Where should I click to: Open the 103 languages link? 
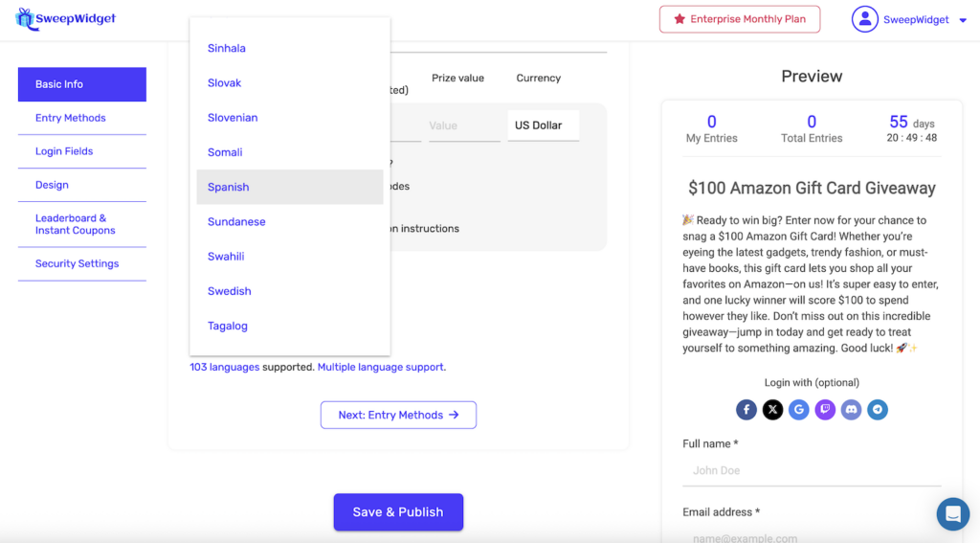click(224, 367)
